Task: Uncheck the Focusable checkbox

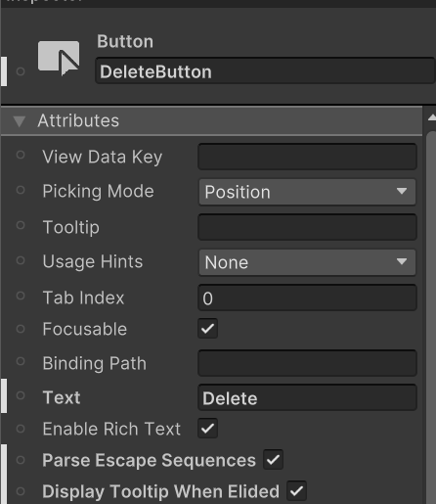Action: tap(207, 328)
